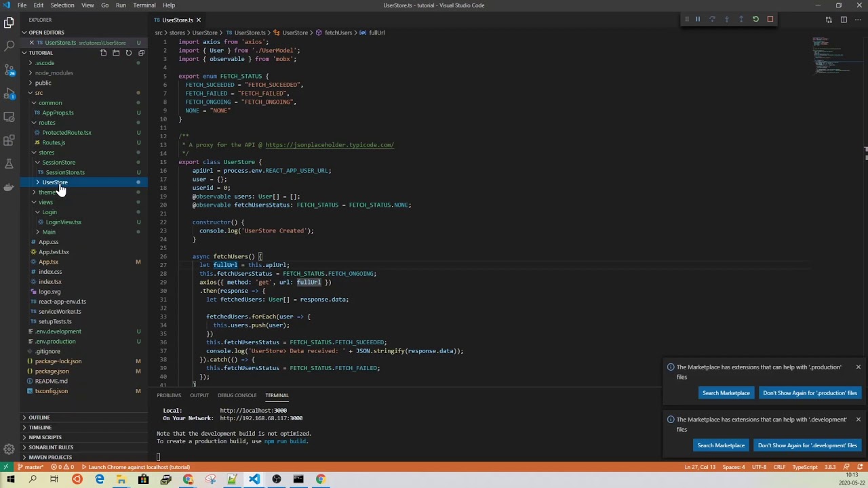Open the Test flask view
This screenshot has width=868, height=488.
click(9, 164)
